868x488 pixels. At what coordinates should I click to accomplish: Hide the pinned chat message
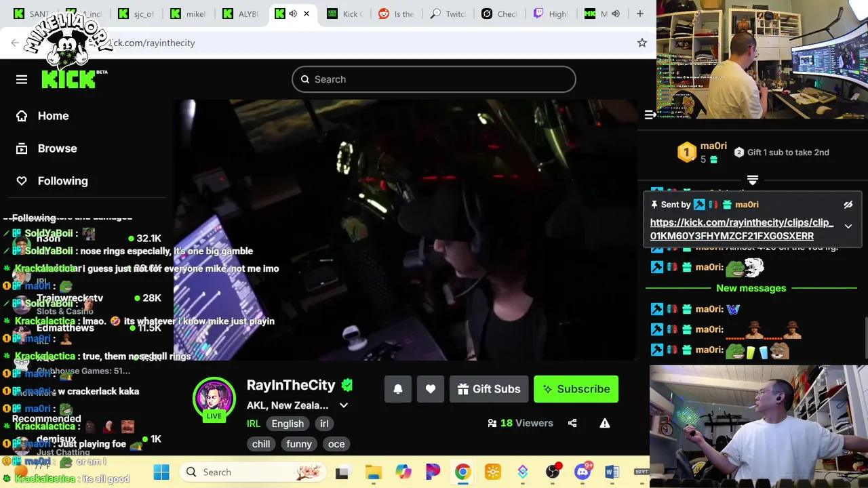pos(848,205)
